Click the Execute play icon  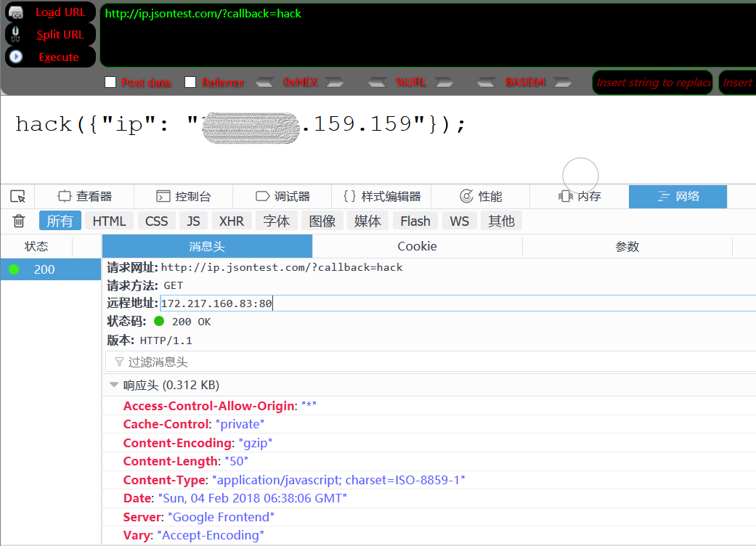pos(16,57)
